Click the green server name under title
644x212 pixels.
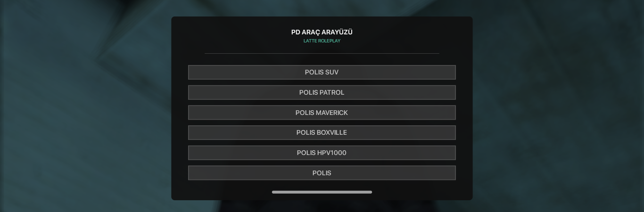(x=322, y=41)
